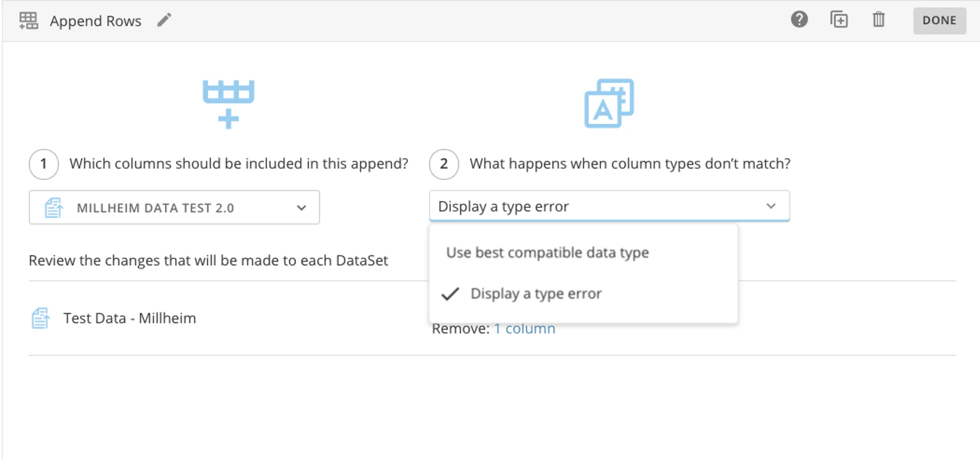Viewport: 980px width, 459px height.
Task: Click the blue column type graphic
Action: [x=609, y=104]
